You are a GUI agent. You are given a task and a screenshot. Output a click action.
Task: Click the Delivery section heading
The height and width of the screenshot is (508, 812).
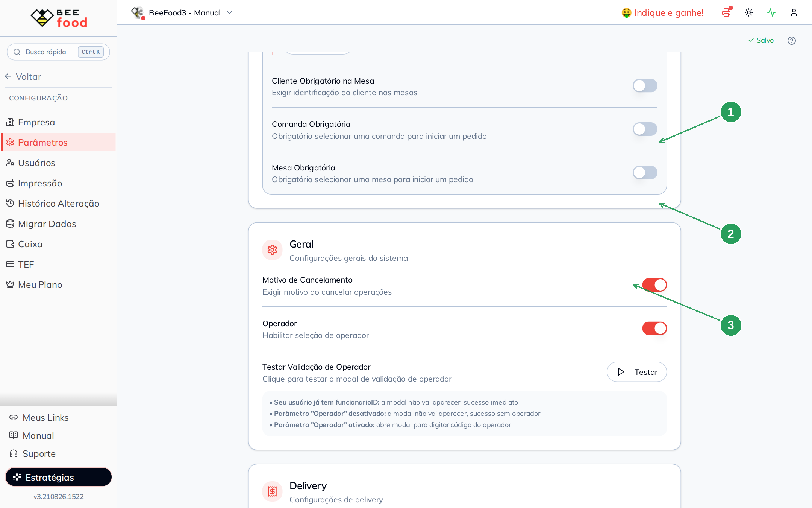coord(308,486)
